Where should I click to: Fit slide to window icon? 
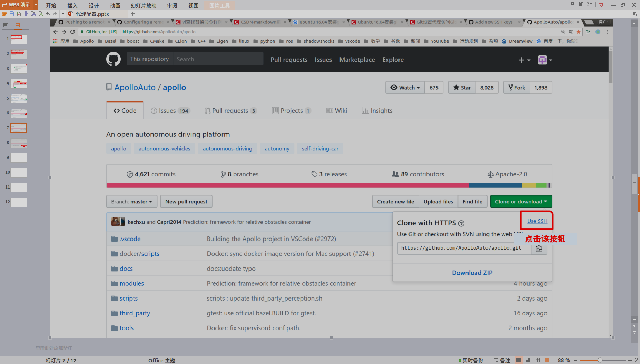(637, 360)
